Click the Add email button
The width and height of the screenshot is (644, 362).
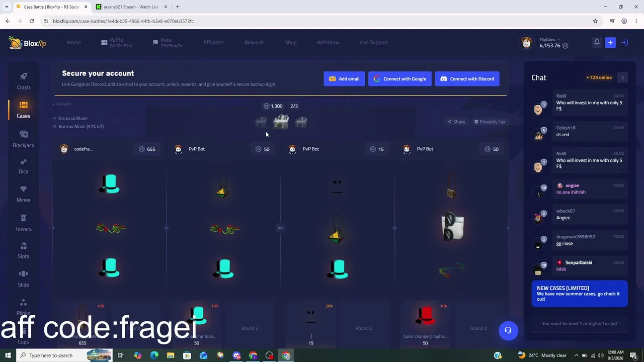[344, 79]
